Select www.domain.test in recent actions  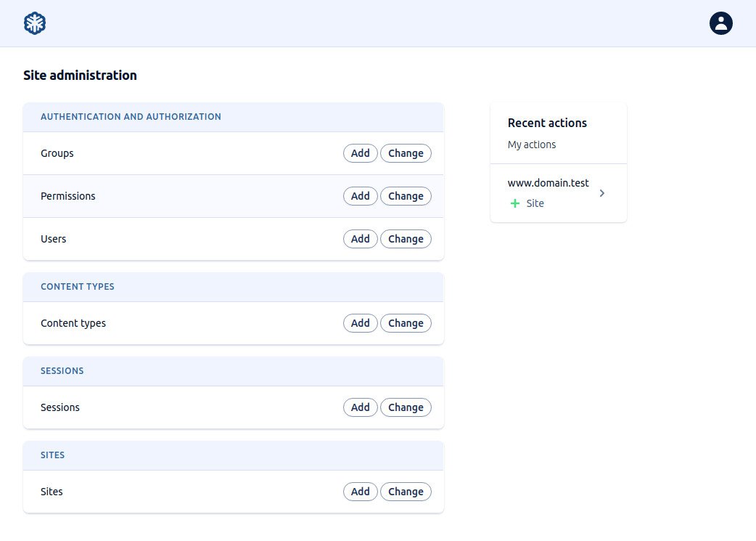point(548,183)
